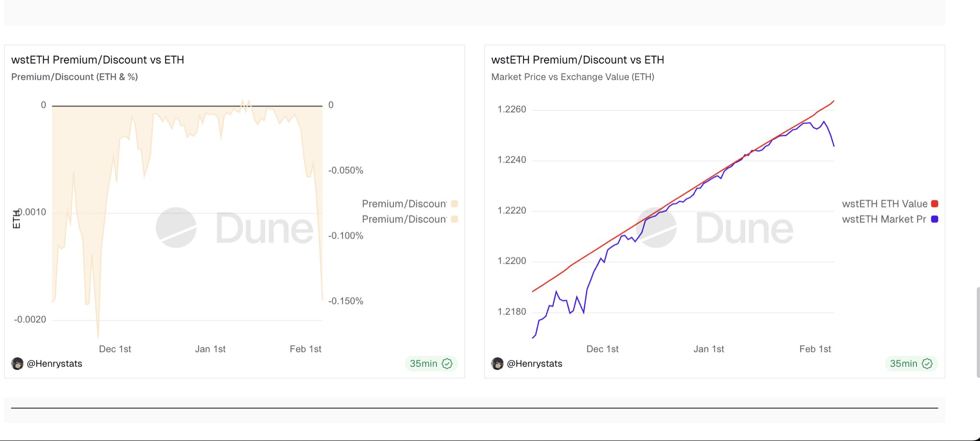Open @Henrystats profile from Market Price chart
Screen dimensions: 980x441
535,364
